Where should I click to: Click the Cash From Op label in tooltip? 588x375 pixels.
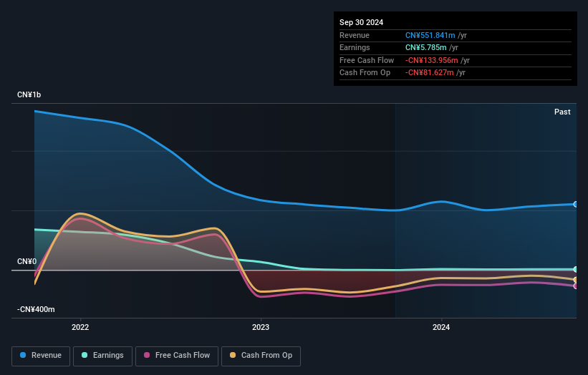tap(365, 73)
